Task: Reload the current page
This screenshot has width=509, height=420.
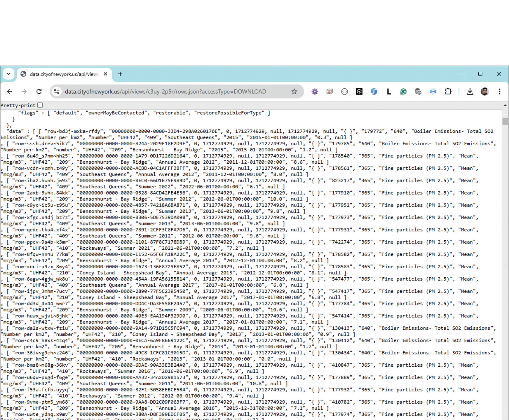Action: point(39,92)
